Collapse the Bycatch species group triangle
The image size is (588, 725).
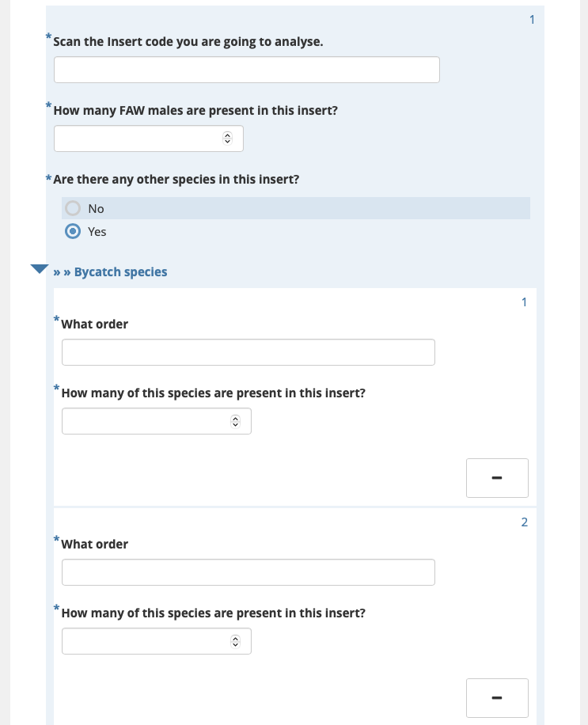[x=40, y=269]
